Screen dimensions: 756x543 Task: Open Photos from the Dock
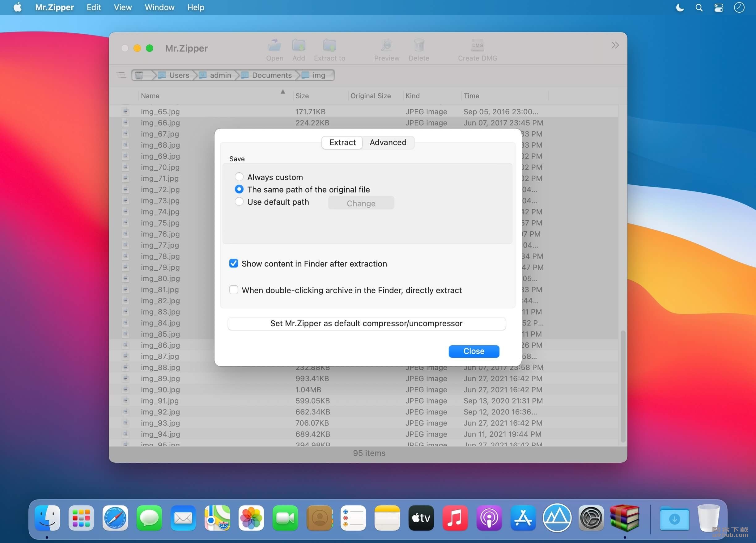coord(251,518)
